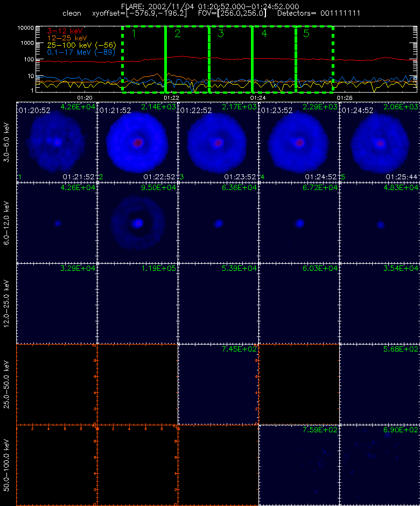
Task: Open the 3.0-6.0 keV image starting 01:21:52
Action: (137, 142)
